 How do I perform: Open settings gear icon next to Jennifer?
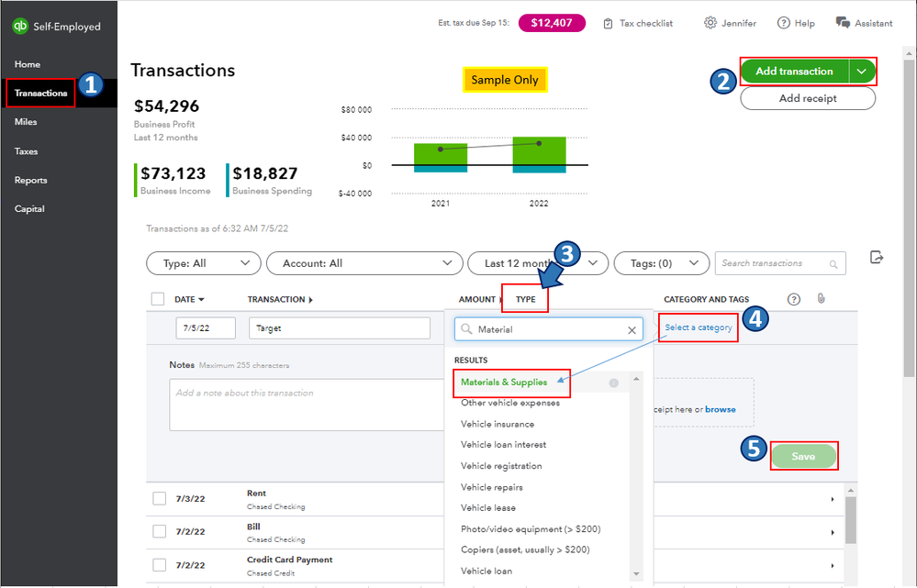(x=710, y=23)
